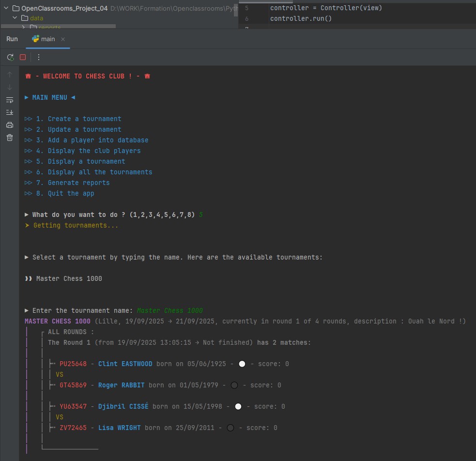The width and height of the screenshot is (476, 461).
Task: Click the controller.run() line in editor
Action: 301,18
